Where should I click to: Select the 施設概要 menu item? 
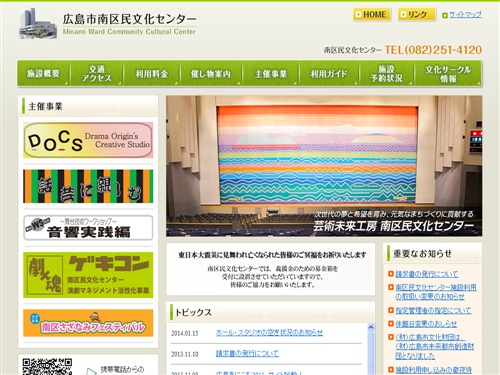point(43,74)
